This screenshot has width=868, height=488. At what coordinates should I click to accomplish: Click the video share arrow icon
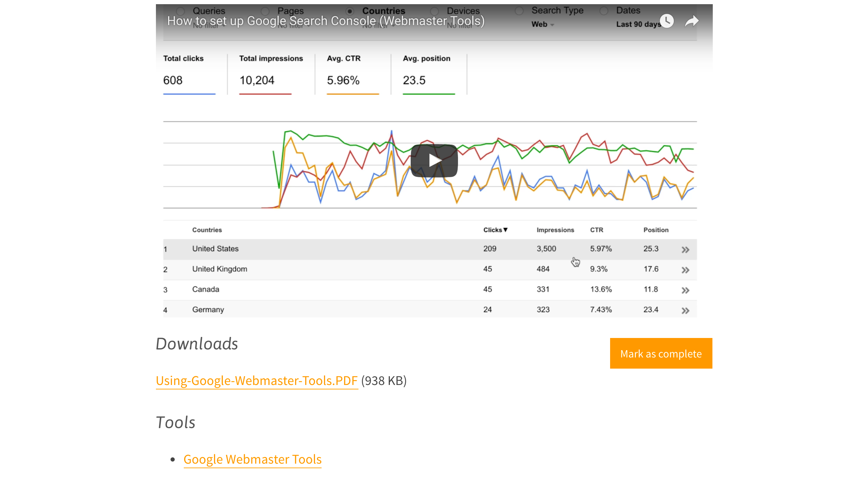(x=692, y=21)
